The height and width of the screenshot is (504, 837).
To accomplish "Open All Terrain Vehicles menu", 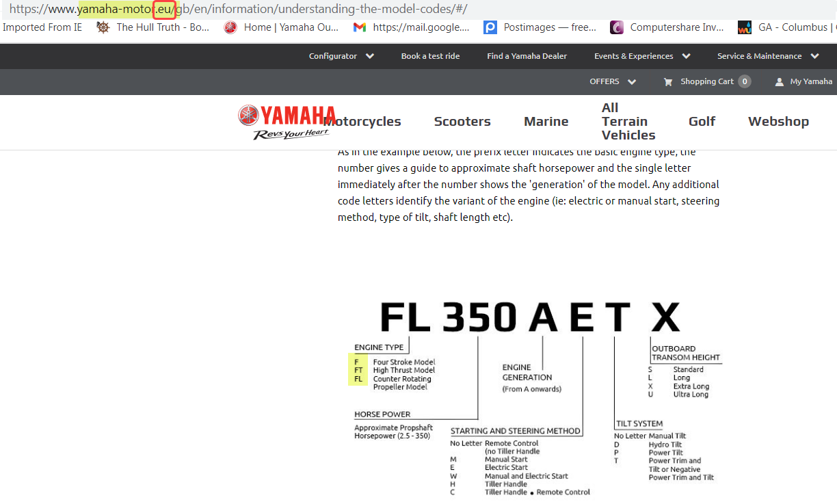I will (628, 121).
